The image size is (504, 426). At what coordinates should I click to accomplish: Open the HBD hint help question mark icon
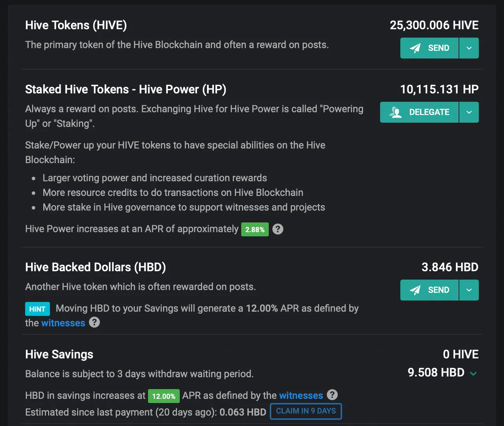(94, 323)
